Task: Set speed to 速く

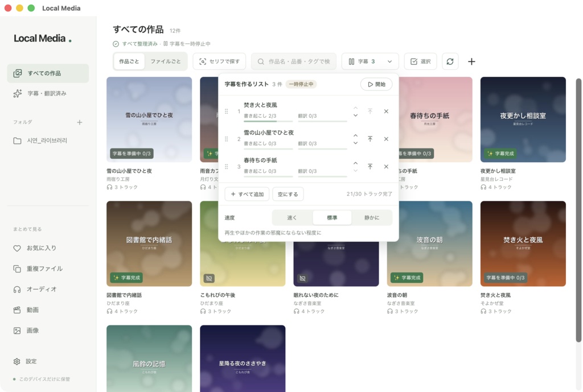Action: [x=292, y=218]
